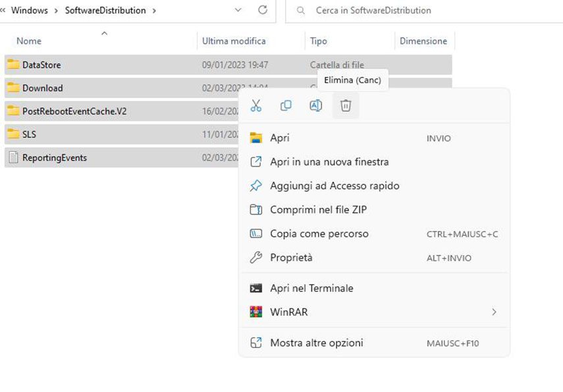Viewport: 563px width, 392px height.
Task: Select the Rename icon in the context menu
Action: 315,105
